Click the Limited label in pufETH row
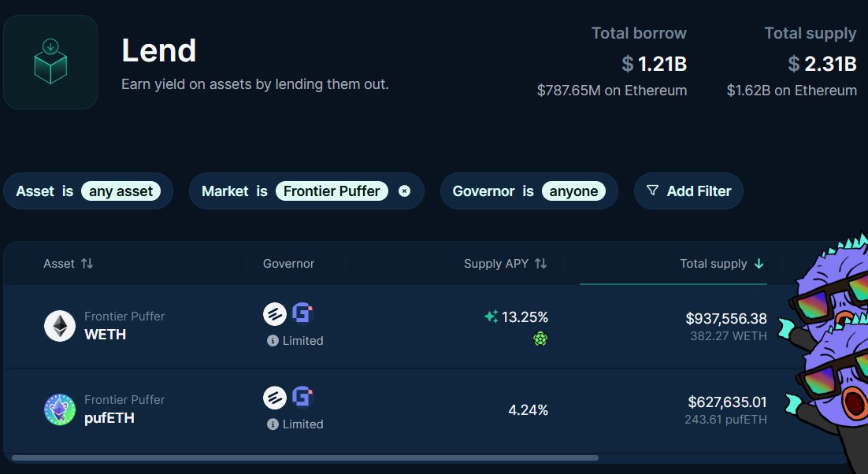The image size is (868, 474). point(302,424)
